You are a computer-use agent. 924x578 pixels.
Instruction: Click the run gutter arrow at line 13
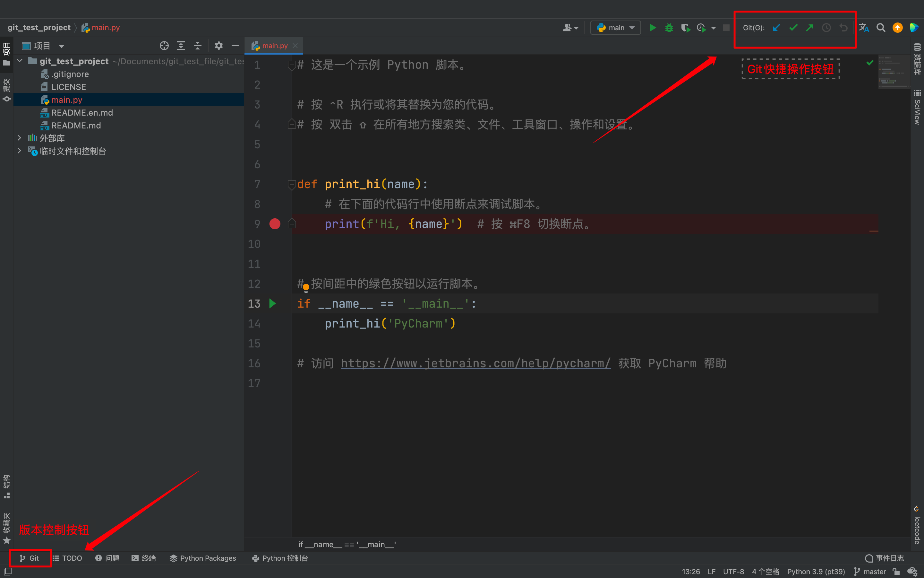coord(273,303)
